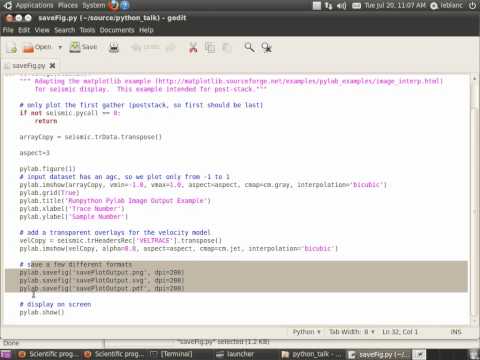480x360 pixels.
Task: Switch to first Scientific prog... taskbar window
Action: [47, 354]
